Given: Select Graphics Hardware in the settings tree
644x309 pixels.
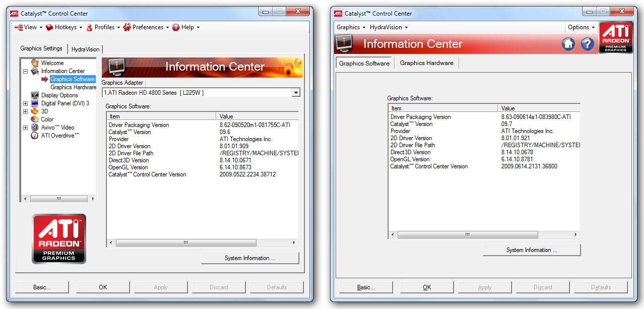Looking at the screenshot, I should pos(73,87).
